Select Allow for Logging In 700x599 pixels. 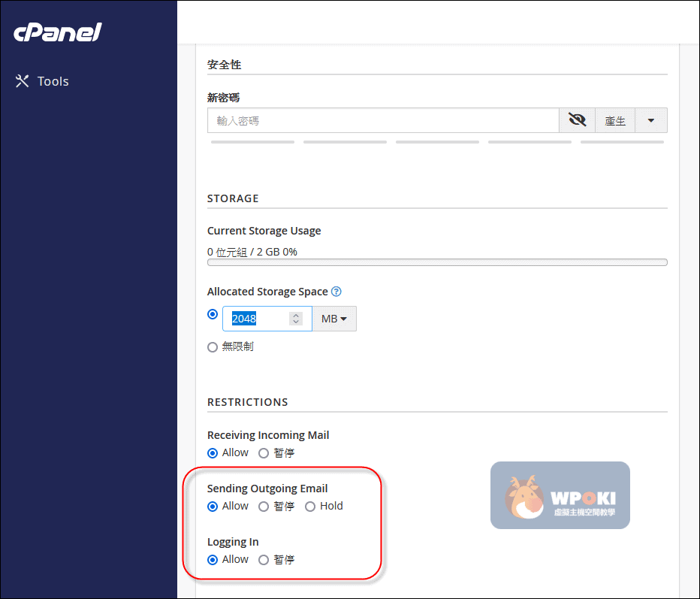click(213, 560)
